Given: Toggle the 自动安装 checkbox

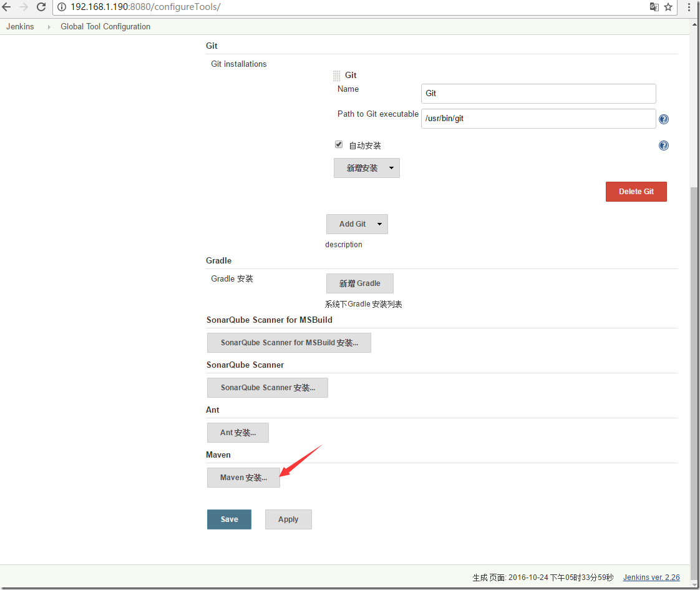Looking at the screenshot, I should point(339,144).
